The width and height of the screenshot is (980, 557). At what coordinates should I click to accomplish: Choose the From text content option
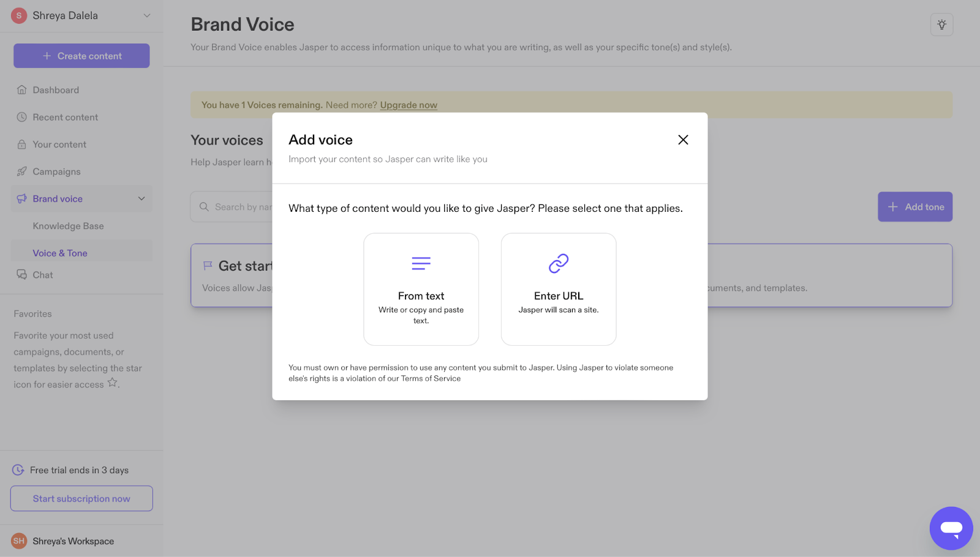pos(421,289)
